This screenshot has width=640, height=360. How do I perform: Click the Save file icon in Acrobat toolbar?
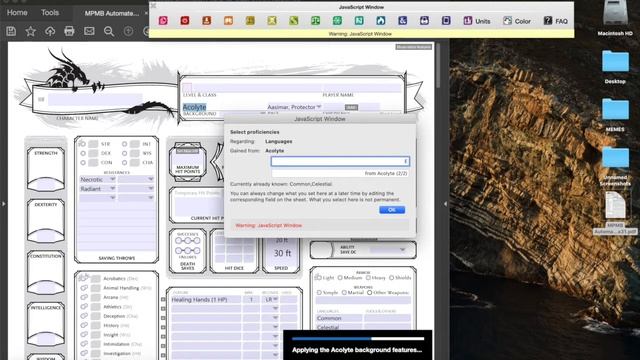pyautogui.click(x=11, y=31)
